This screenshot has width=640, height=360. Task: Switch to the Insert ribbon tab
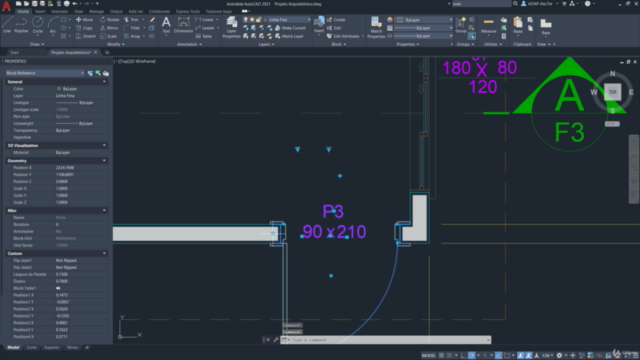pos(40,11)
